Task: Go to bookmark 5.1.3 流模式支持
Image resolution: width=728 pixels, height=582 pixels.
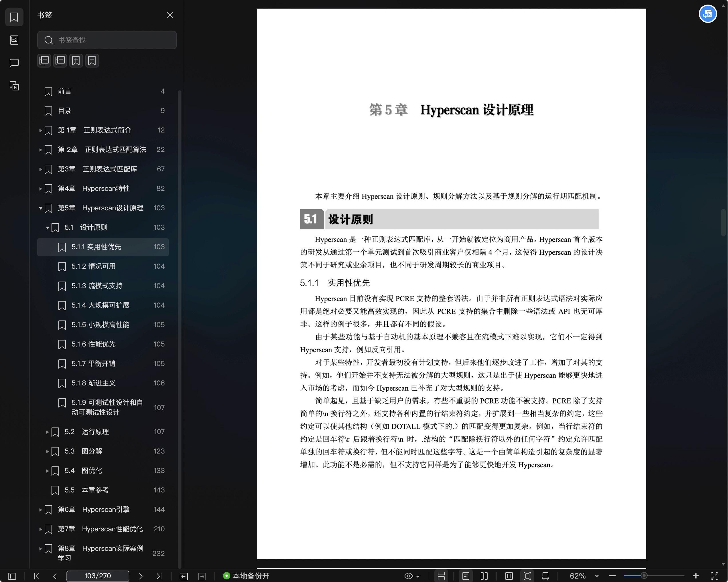Action: [x=103, y=286]
